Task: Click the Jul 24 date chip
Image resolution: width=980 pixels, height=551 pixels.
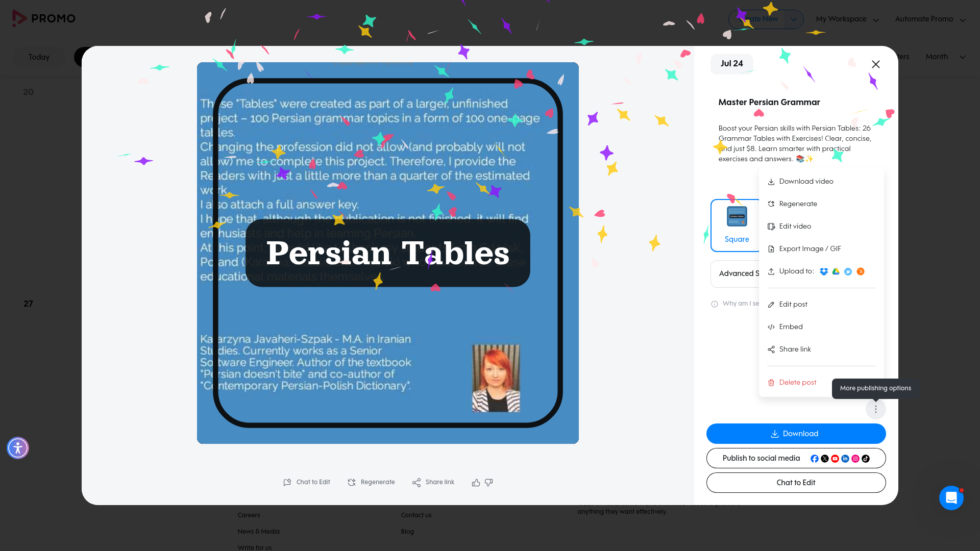Action: coord(732,64)
